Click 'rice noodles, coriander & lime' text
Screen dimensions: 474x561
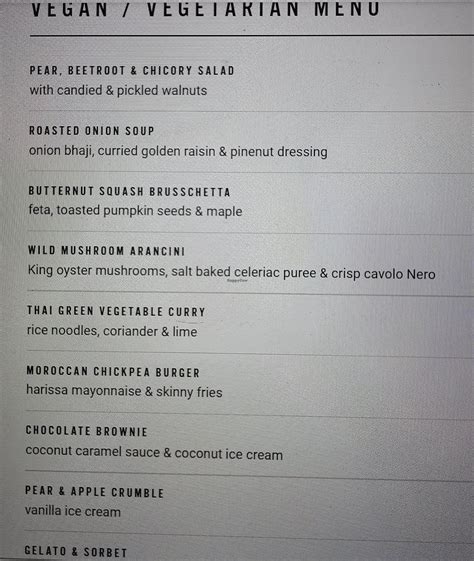(x=112, y=331)
